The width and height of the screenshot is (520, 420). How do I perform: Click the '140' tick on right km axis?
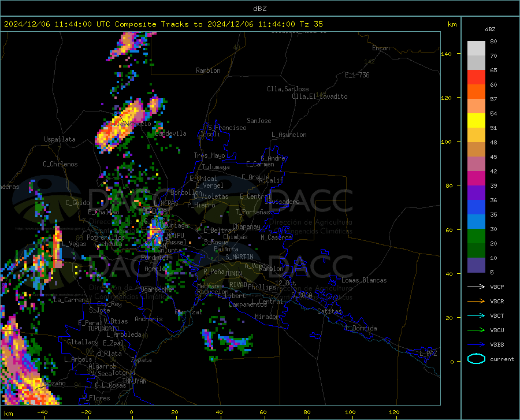[446, 54]
